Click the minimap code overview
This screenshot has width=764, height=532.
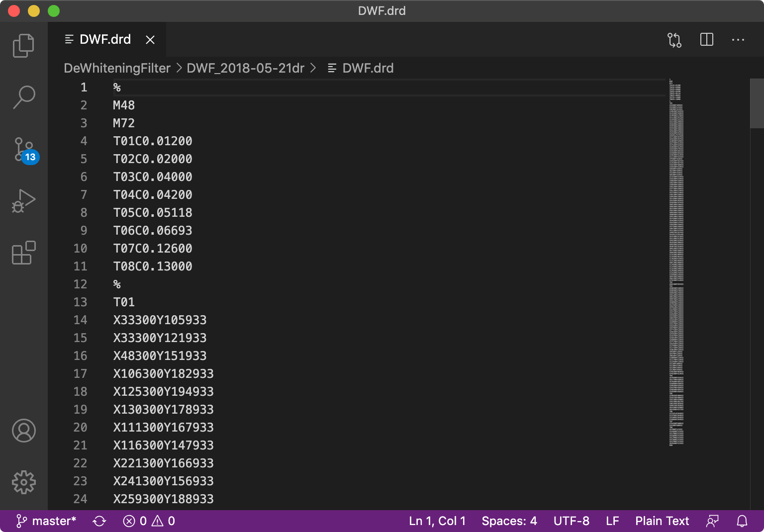tap(676, 263)
